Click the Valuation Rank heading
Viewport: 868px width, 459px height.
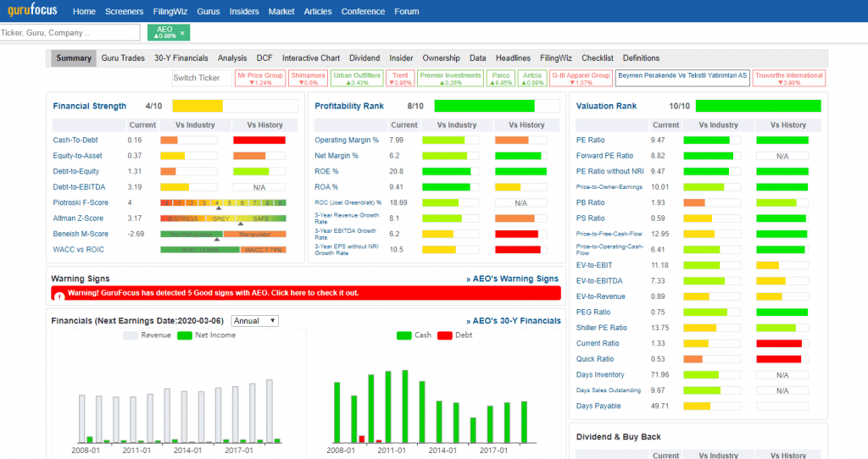(606, 106)
